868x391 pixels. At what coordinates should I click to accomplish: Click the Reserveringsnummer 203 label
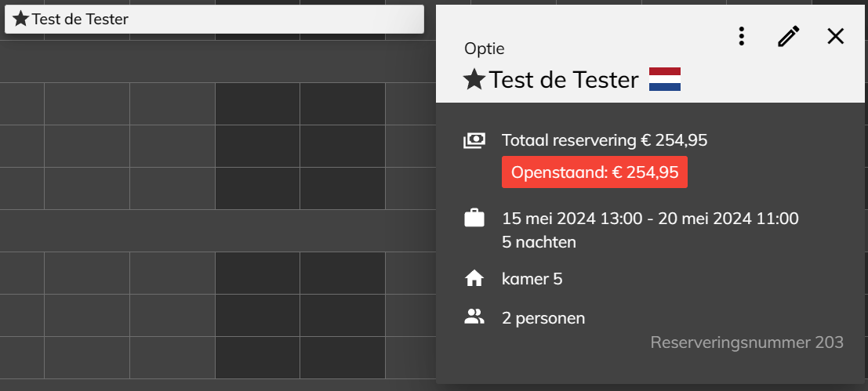(x=746, y=342)
